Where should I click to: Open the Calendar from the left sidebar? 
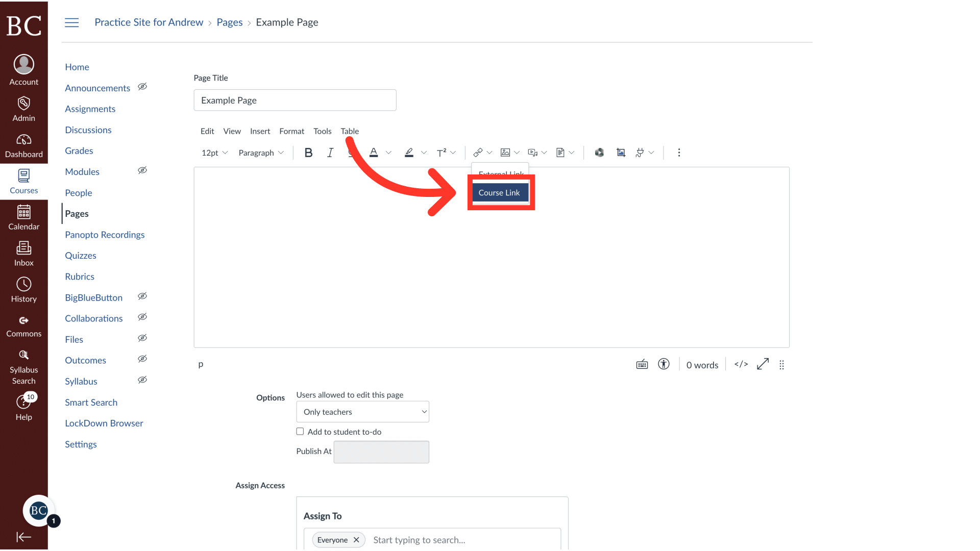pyautogui.click(x=23, y=217)
